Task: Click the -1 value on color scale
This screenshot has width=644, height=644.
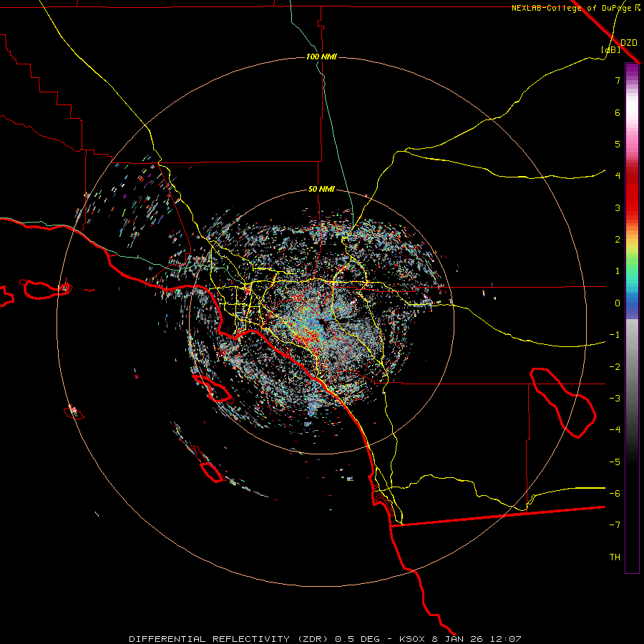Action: click(615, 335)
